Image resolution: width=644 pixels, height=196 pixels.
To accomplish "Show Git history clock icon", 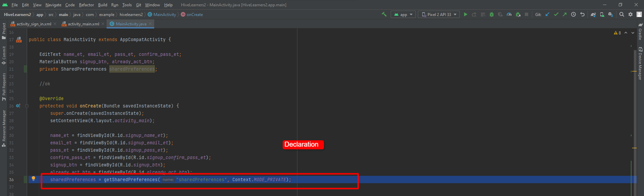I will click(x=574, y=15).
